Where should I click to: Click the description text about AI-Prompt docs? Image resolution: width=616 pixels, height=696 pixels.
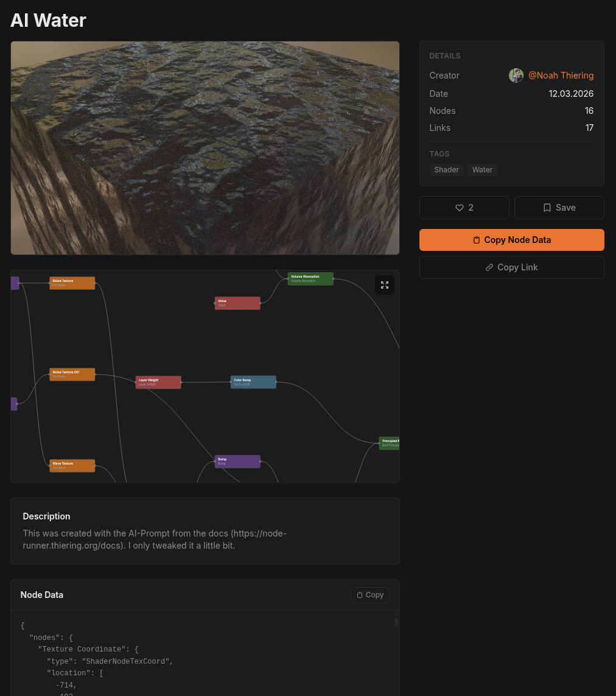(155, 540)
